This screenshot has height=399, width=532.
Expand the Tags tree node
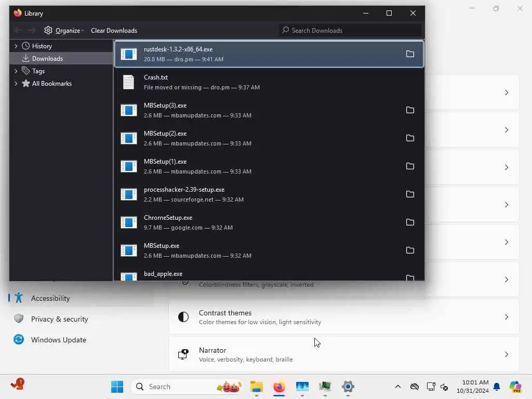(x=16, y=71)
